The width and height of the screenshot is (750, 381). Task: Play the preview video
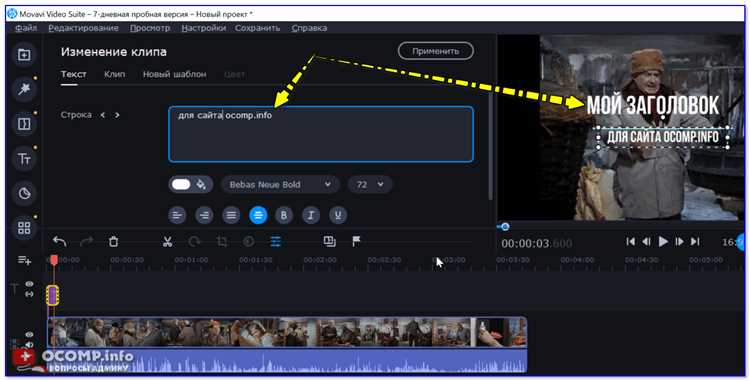tap(663, 242)
